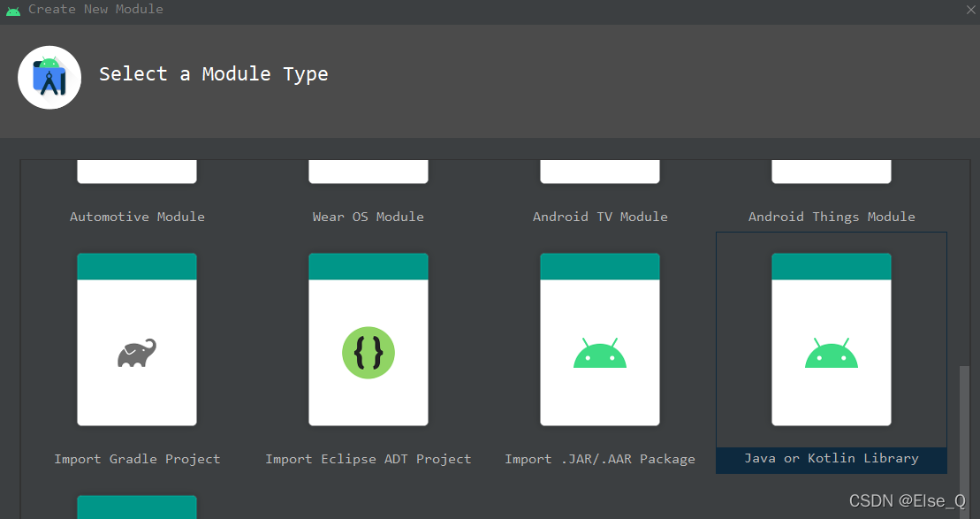Choose the Java or Kotlin Library android icon
980x519 pixels.
832,353
